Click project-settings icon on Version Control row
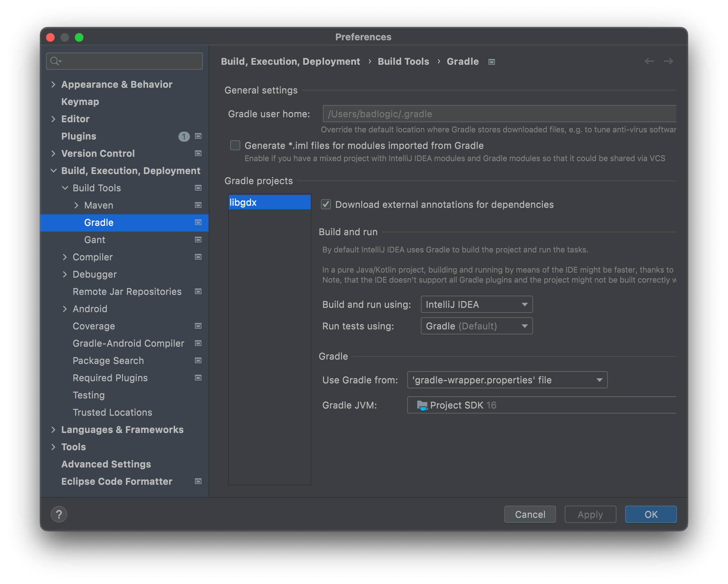Image resolution: width=728 pixels, height=584 pixels. pyautogui.click(x=198, y=154)
